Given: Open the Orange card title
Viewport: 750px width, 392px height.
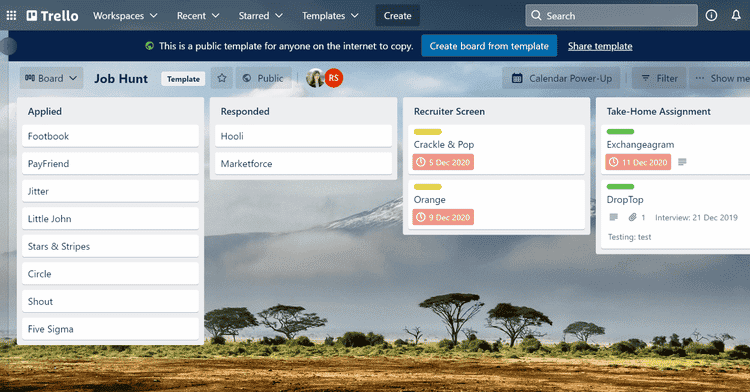Looking at the screenshot, I should (x=430, y=200).
